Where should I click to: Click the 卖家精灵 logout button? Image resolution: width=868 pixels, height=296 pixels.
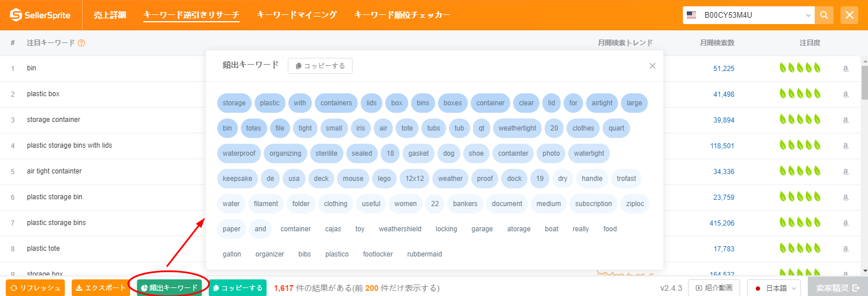[x=838, y=287]
